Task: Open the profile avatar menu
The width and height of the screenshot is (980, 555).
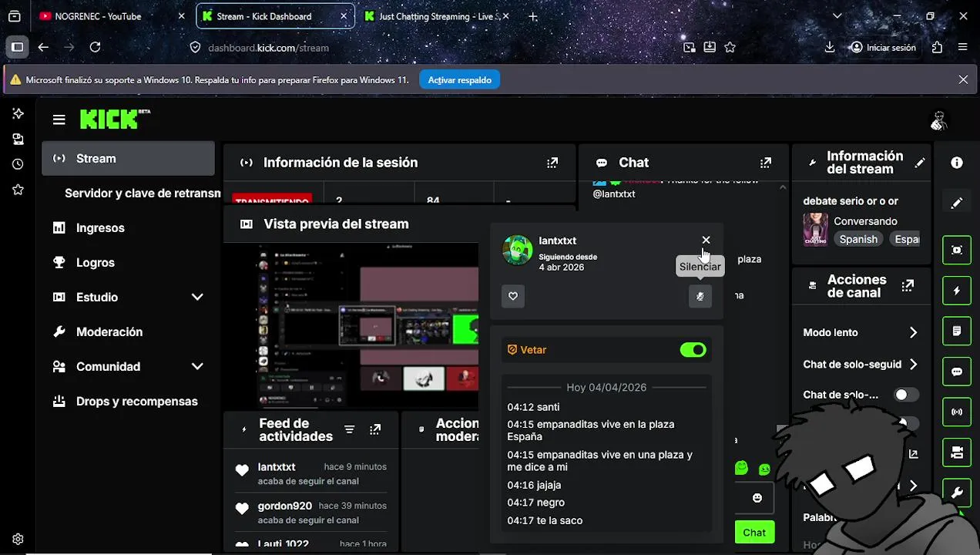Action: coord(938,120)
